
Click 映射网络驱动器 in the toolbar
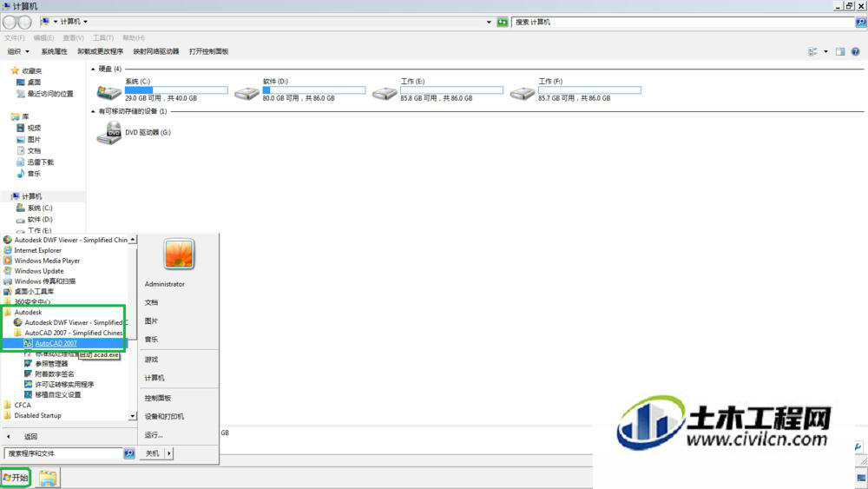tap(156, 51)
